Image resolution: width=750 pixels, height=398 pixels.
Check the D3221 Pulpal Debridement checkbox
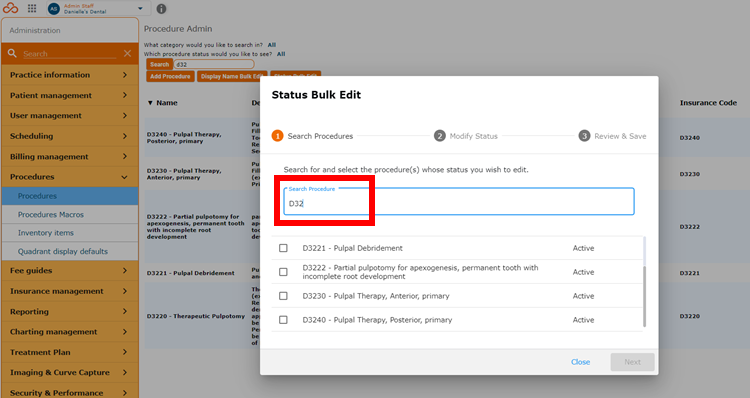coord(283,248)
